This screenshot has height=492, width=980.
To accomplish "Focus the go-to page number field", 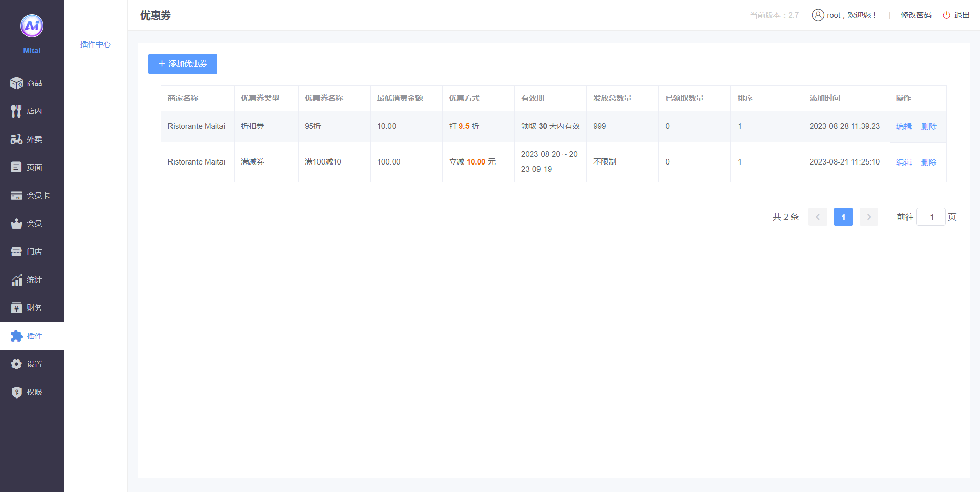I will pos(931,217).
